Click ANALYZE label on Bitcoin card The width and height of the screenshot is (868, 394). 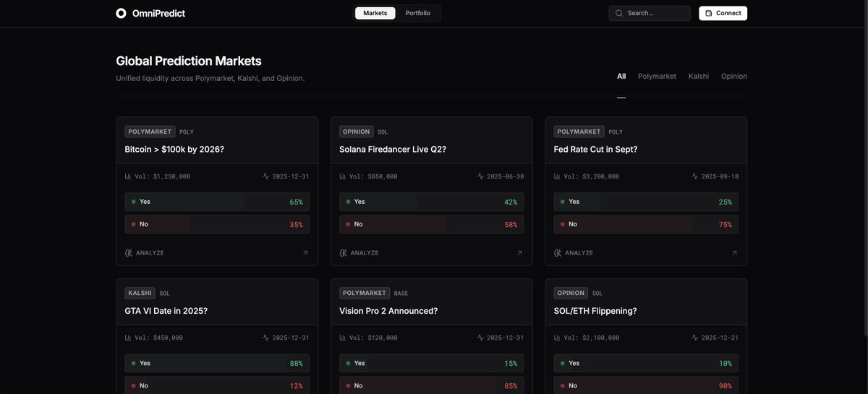pos(150,253)
